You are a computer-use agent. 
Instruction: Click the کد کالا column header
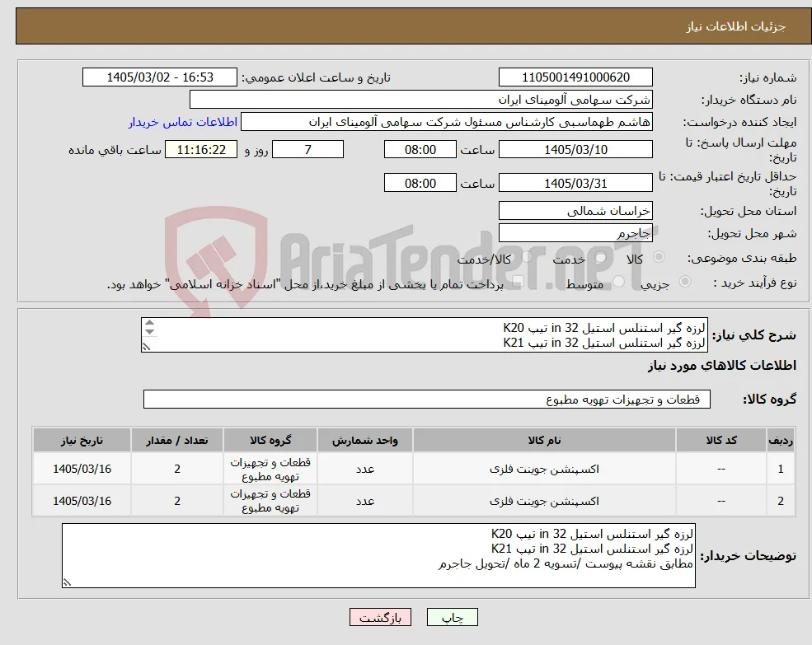[x=721, y=440]
